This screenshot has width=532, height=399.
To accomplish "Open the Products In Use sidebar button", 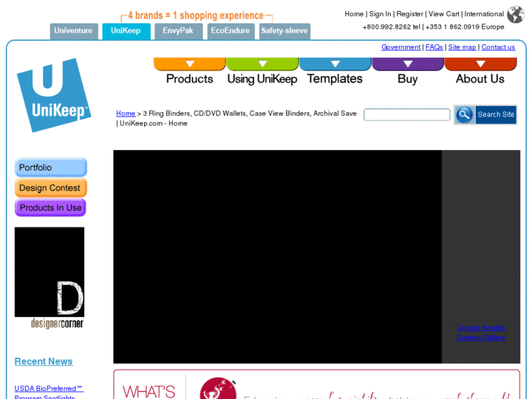I will coord(50,207).
